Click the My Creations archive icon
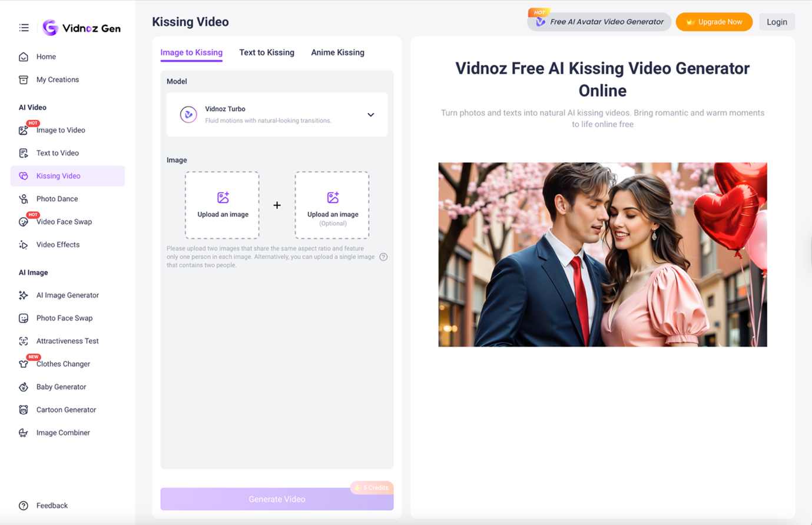 tap(24, 80)
